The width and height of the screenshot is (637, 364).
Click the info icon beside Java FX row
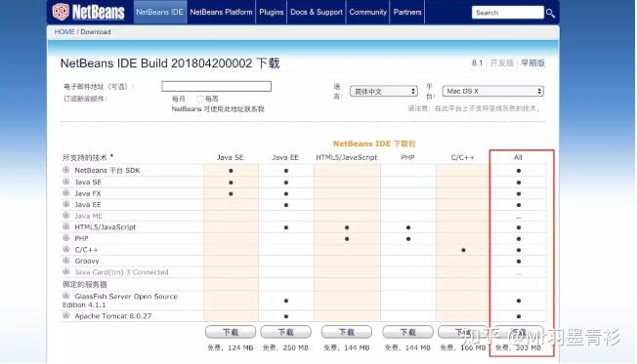pyautogui.click(x=66, y=193)
